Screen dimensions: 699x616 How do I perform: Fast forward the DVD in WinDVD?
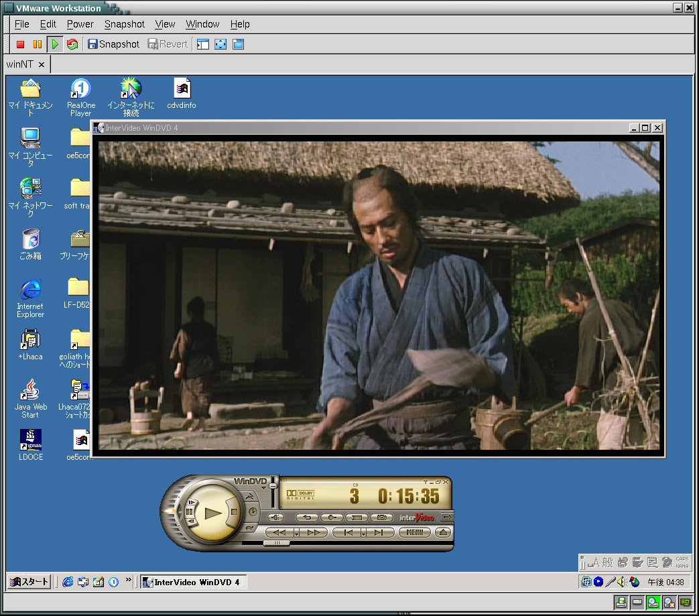point(314,532)
